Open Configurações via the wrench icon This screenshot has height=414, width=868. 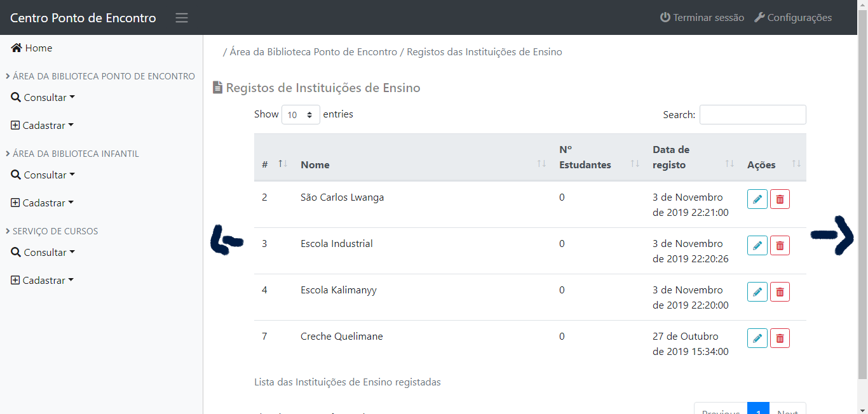(760, 17)
